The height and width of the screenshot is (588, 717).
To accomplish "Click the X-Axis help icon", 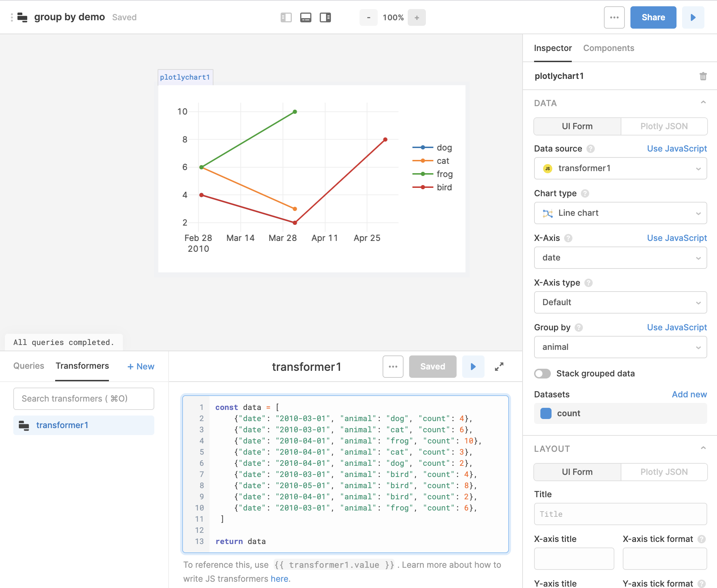I will pyautogui.click(x=568, y=238).
